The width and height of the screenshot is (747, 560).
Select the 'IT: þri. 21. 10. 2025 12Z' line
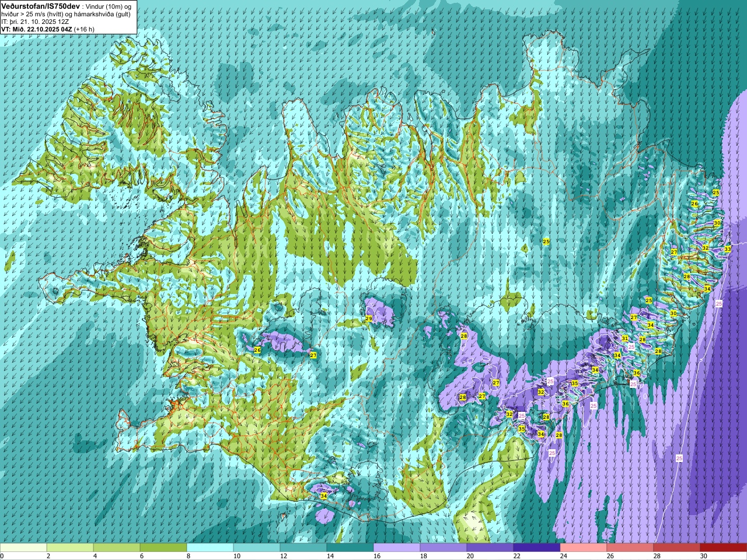click(35, 22)
